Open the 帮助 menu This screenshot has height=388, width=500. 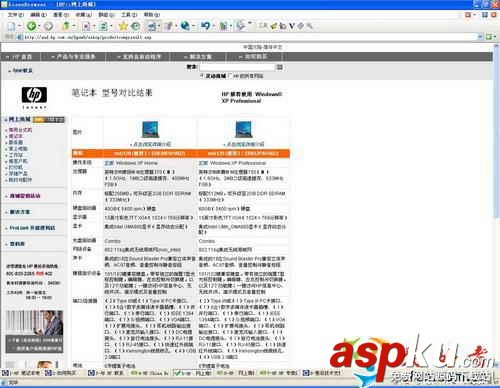pos(152,15)
